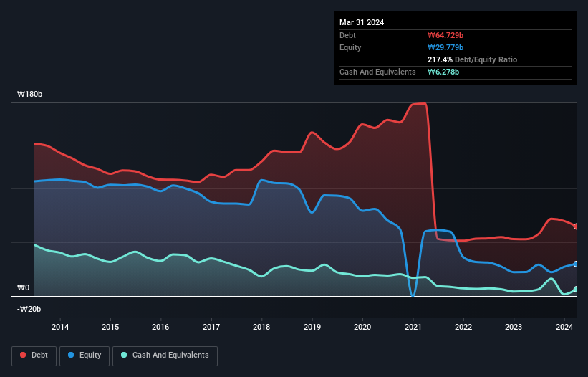Click the ₩6.278b cash value
The width and height of the screenshot is (588, 377).
443,72
